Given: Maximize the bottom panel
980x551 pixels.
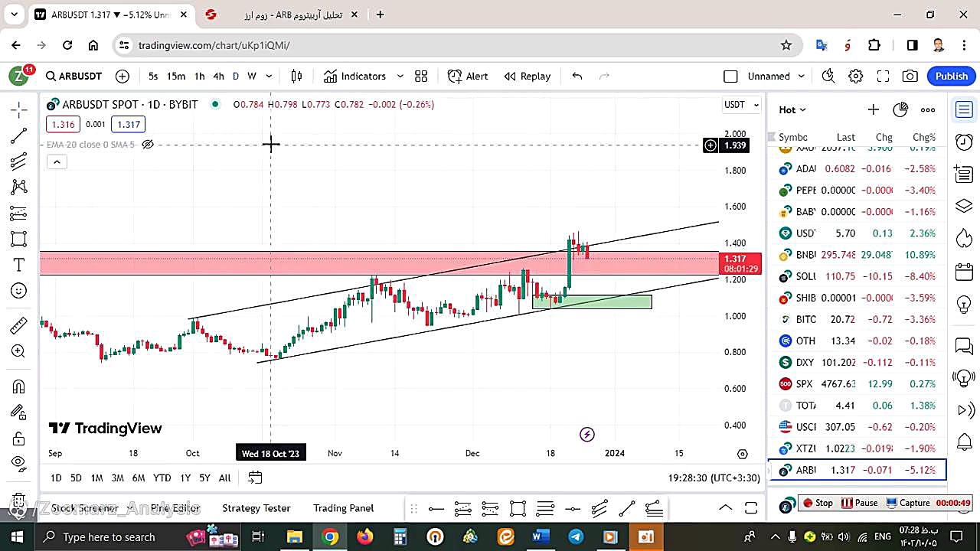Looking at the screenshot, I should tap(751, 507).
